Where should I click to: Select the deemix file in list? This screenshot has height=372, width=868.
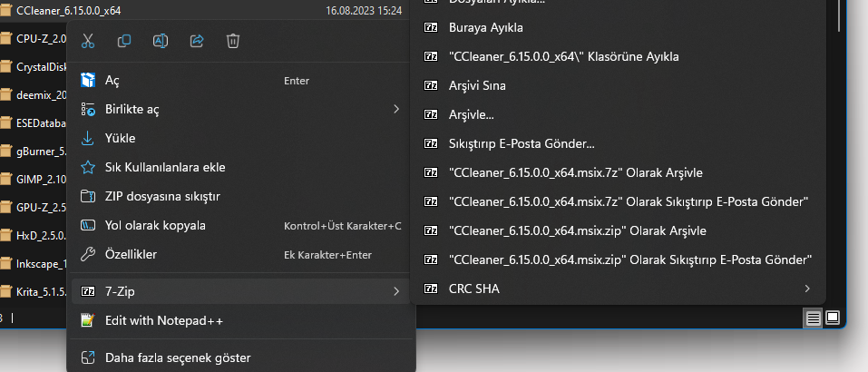click(34, 95)
